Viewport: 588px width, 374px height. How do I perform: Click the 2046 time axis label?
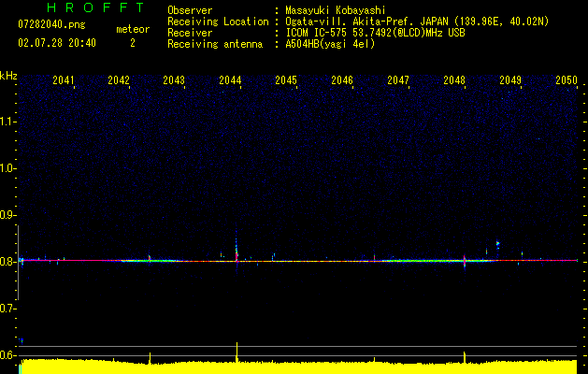click(342, 79)
